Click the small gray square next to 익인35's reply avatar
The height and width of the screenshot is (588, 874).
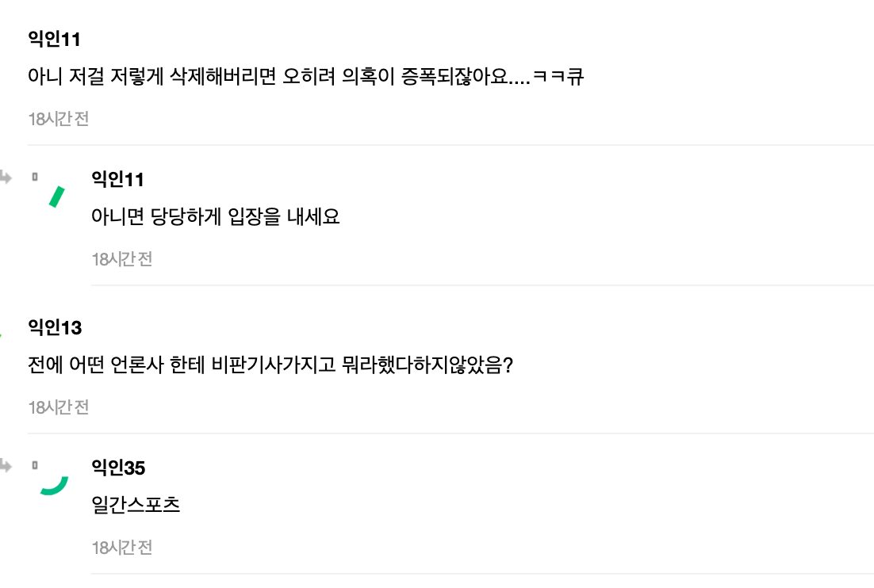pyautogui.click(x=34, y=465)
